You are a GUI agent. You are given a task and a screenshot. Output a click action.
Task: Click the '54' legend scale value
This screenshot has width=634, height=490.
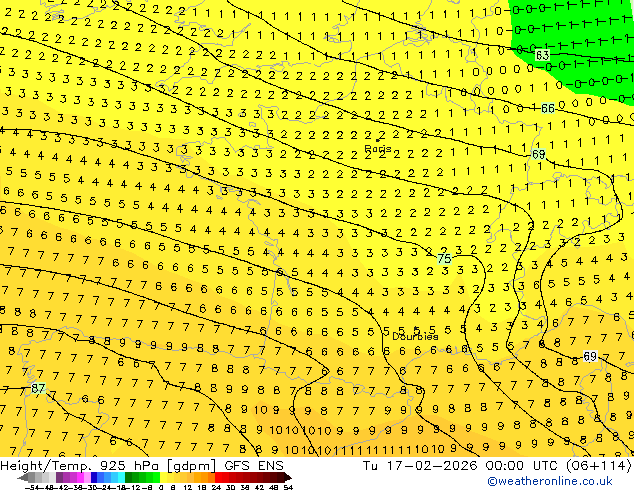click(288, 487)
